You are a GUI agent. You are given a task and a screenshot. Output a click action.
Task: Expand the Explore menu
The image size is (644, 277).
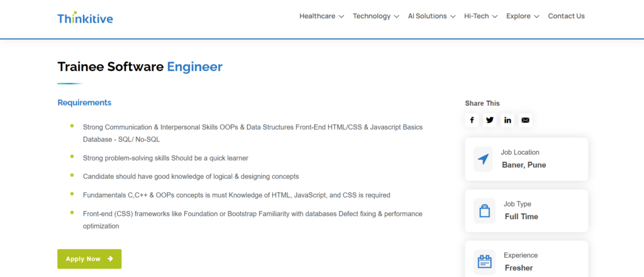click(522, 16)
